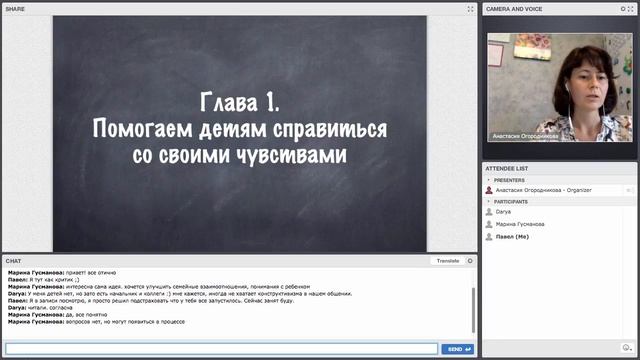640x360 pixels.
Task: Translate the chat with the Translate button
Action: point(448,261)
